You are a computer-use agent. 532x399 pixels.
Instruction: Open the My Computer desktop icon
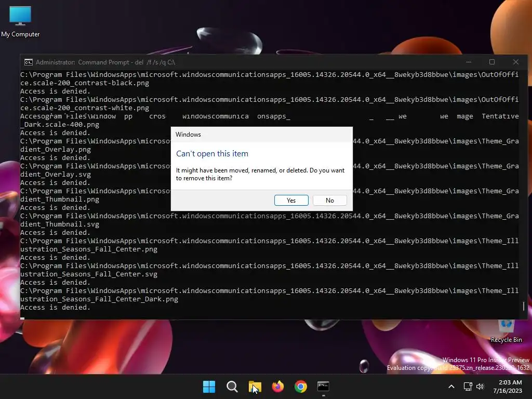tap(20, 21)
